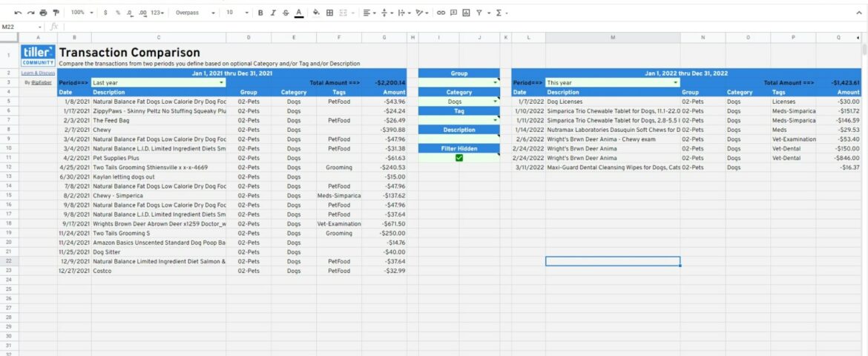Open text wrapping options
This screenshot has height=356, width=868.
(x=404, y=12)
